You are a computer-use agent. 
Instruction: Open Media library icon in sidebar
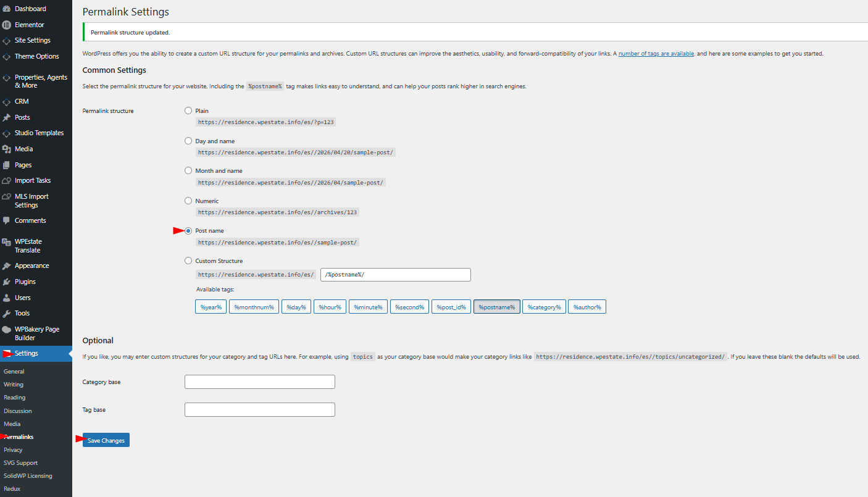(7, 149)
